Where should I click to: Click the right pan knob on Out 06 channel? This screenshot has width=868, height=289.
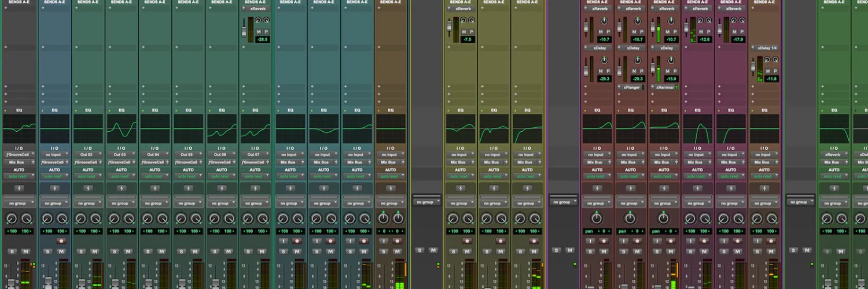tap(230, 219)
